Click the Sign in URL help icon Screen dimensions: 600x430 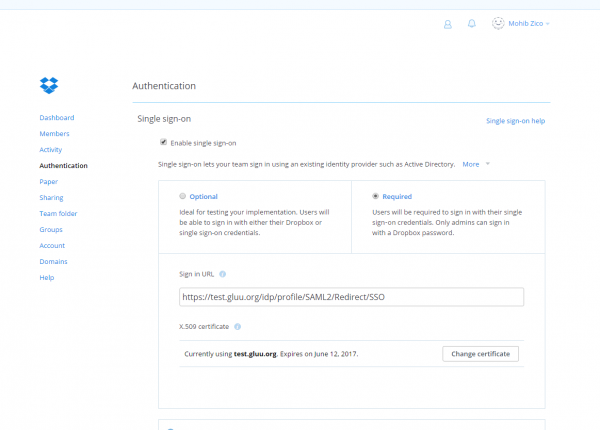point(222,274)
